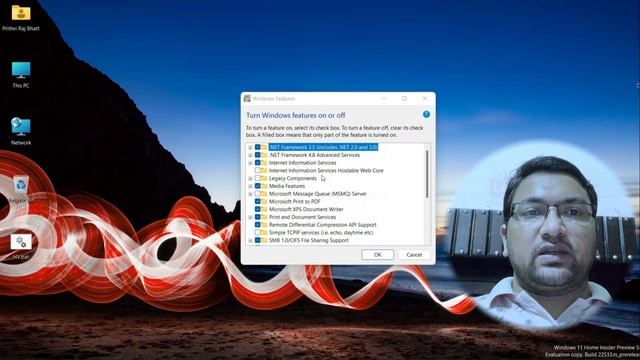Click folder icon beside SMB 1.0/CIFS File Sharing
This screenshot has height=360, width=640.
tap(264, 240)
